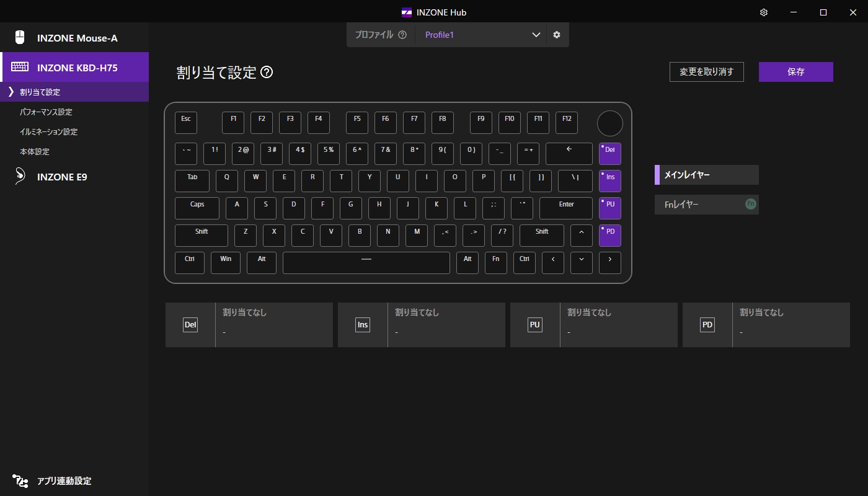Select the INZONE KBD-H75 keyboard icon
This screenshot has width=868, height=496.
(20, 67)
